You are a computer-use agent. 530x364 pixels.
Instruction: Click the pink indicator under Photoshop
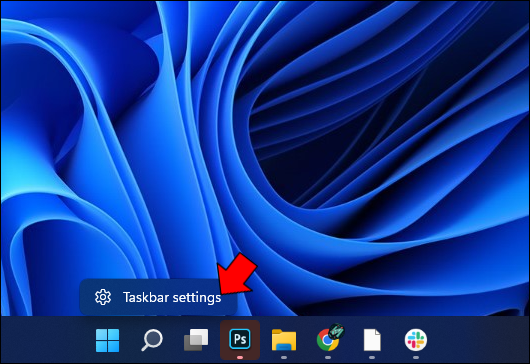pos(240,357)
